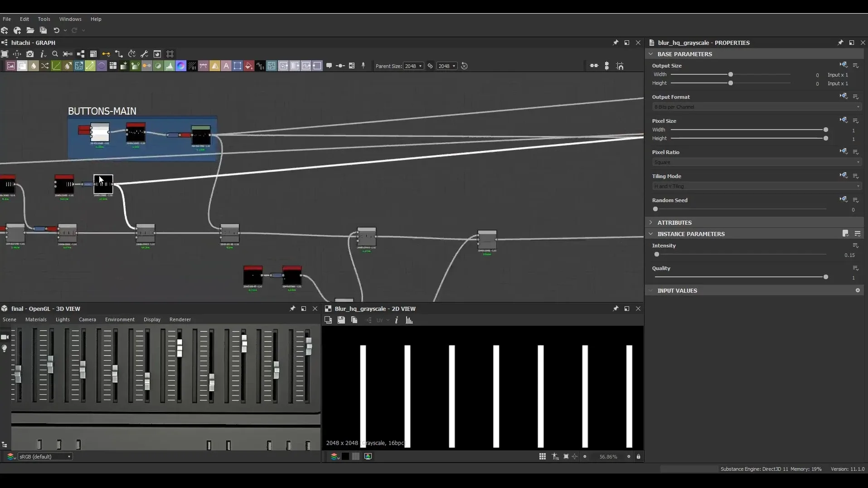Add a Normal node (purple circle icon)
Screen dimensions: 868x488
(101, 66)
